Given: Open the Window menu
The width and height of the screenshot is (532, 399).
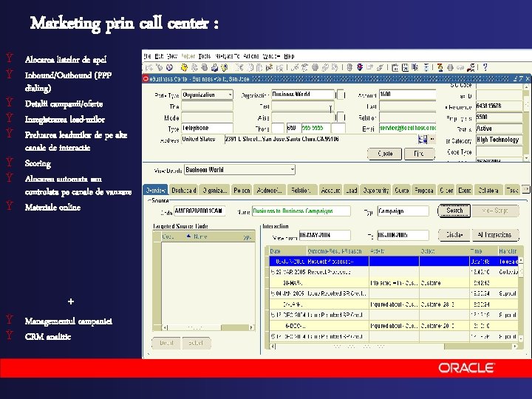Looking at the screenshot, I should point(271,56).
